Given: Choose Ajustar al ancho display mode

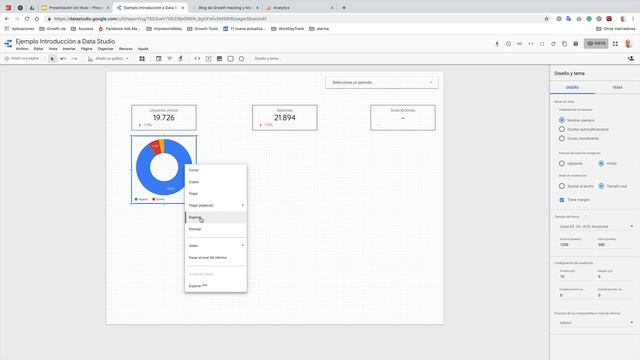Looking at the screenshot, I should pyautogui.click(x=562, y=186).
